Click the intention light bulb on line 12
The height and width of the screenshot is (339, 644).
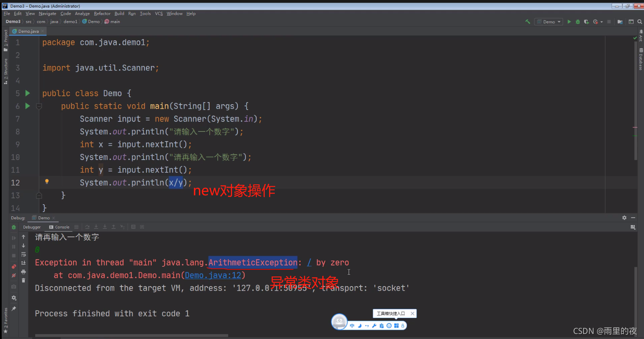47,181
